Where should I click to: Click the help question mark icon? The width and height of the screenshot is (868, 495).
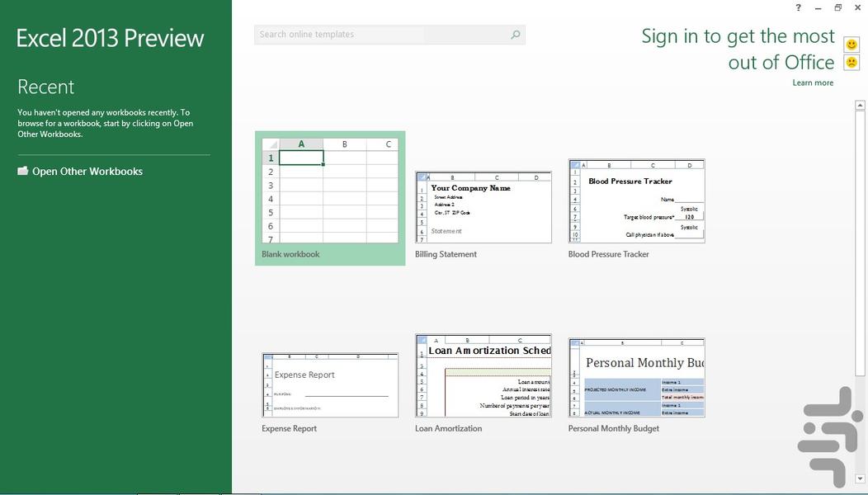click(x=798, y=8)
